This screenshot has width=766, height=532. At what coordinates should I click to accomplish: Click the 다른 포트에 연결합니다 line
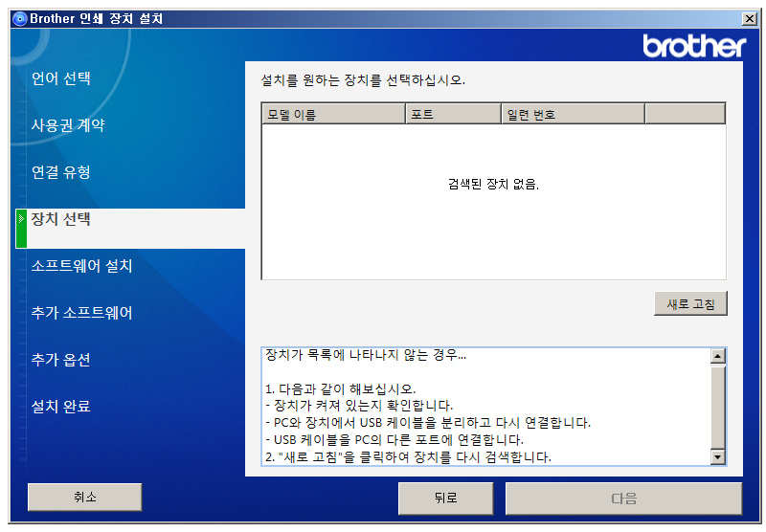[394, 440]
